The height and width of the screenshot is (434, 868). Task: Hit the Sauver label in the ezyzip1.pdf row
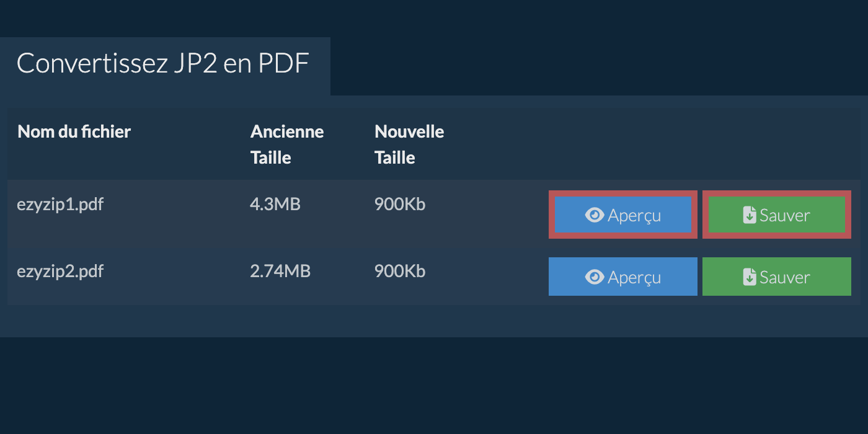pyautogui.click(x=784, y=215)
